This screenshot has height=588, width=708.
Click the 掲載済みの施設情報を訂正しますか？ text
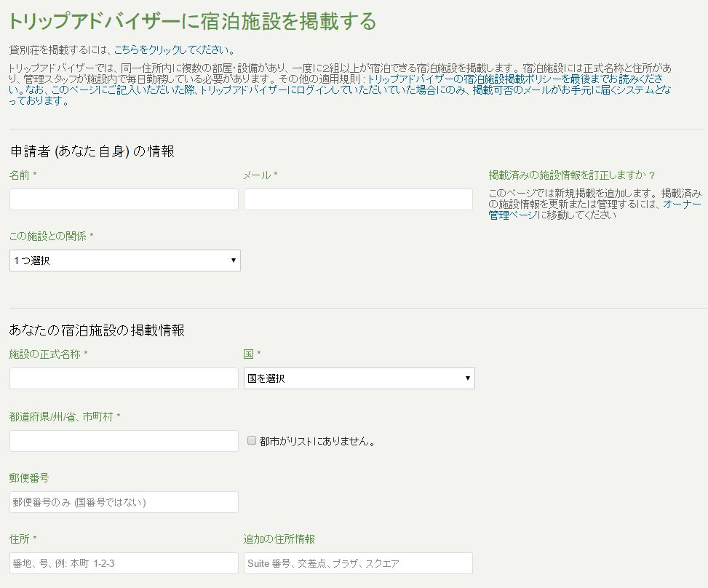[572, 175]
